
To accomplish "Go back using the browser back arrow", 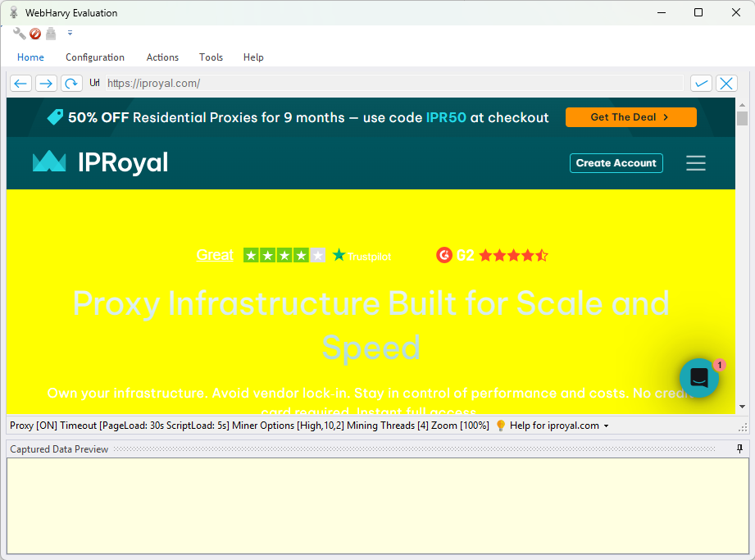I will pyautogui.click(x=21, y=83).
